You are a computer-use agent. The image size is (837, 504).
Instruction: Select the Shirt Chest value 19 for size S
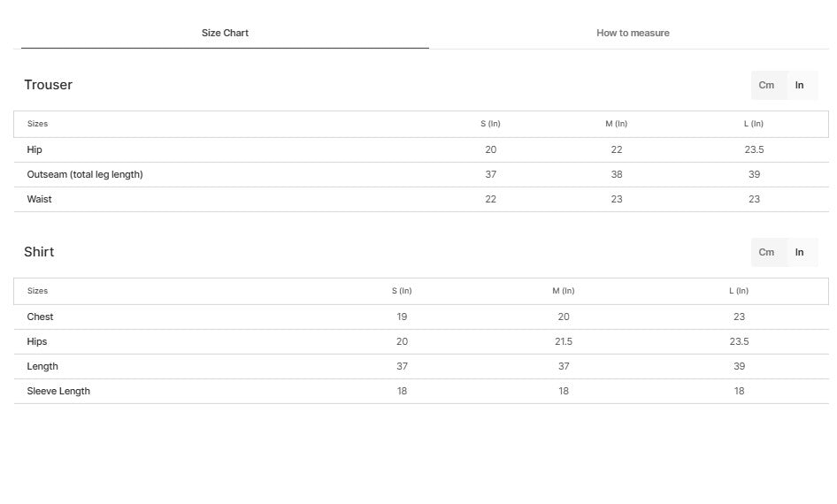(x=402, y=317)
